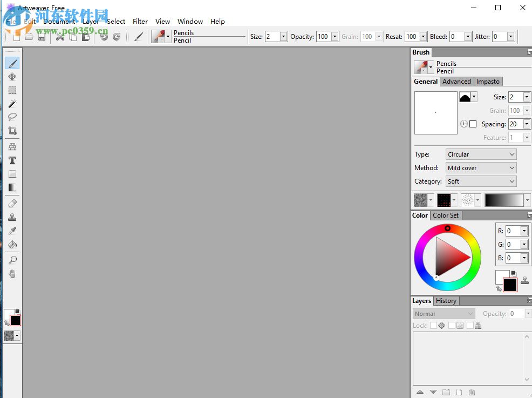
Task: Open the Filter menu
Action: click(140, 22)
